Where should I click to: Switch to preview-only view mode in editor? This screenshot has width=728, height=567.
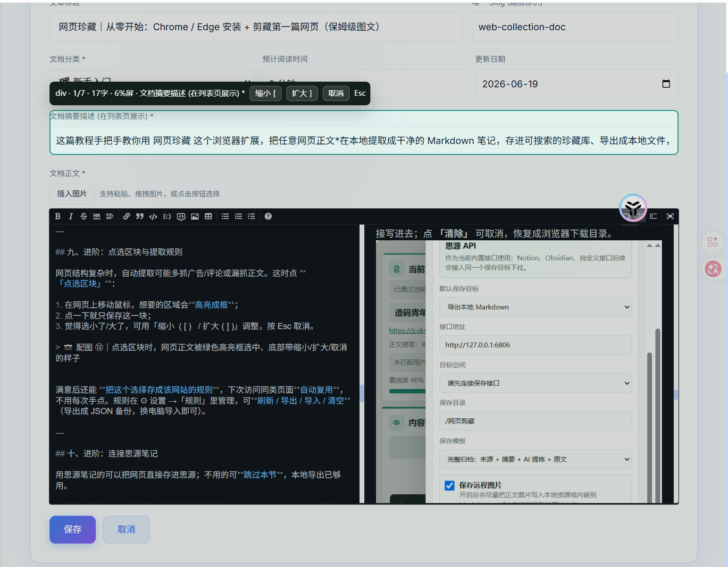click(653, 216)
